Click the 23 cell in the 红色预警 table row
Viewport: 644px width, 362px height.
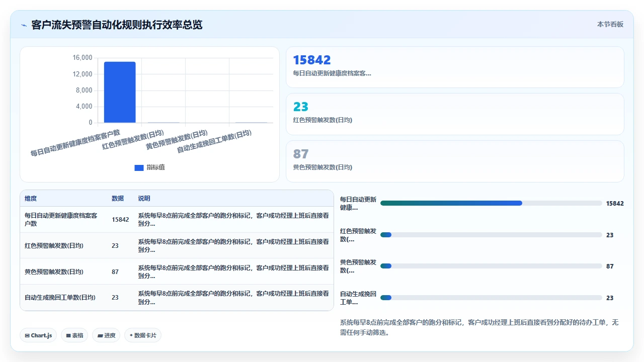115,246
